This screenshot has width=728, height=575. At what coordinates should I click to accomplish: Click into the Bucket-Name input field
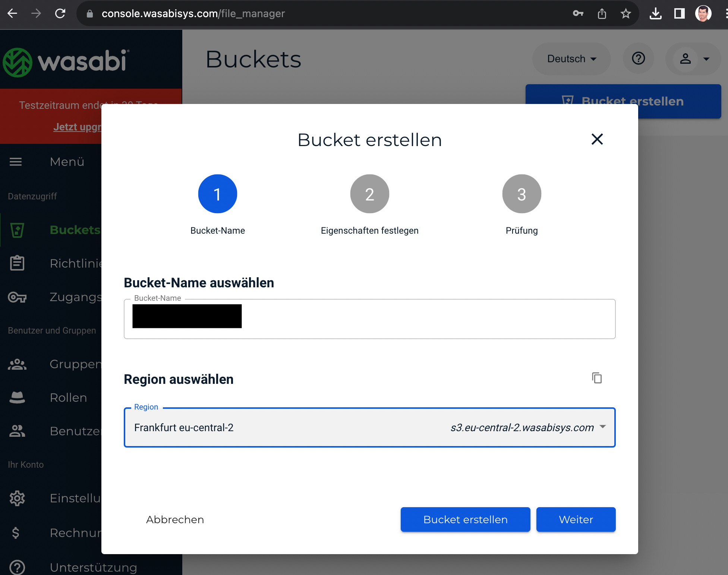[x=370, y=319]
